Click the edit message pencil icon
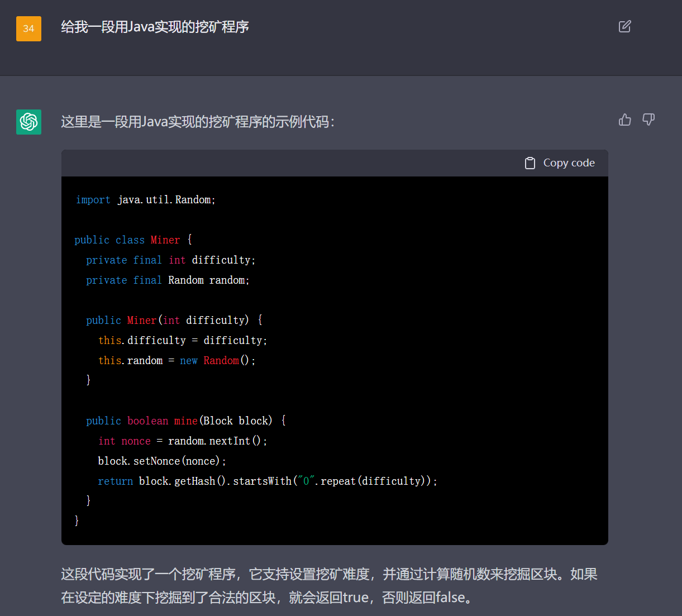 coord(624,26)
